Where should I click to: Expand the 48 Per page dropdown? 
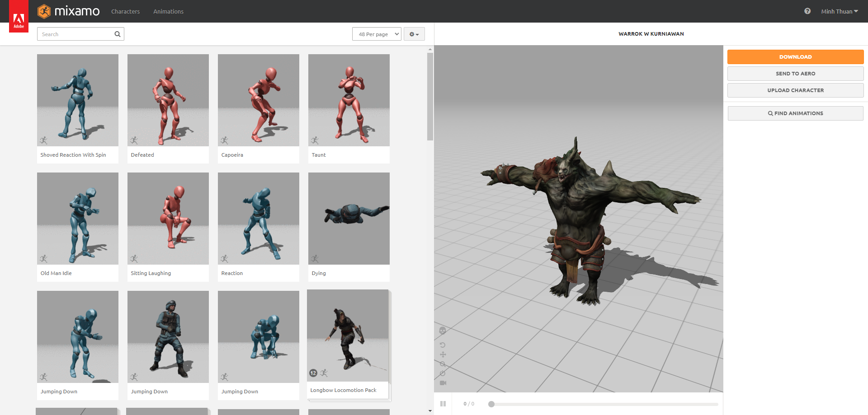click(377, 34)
